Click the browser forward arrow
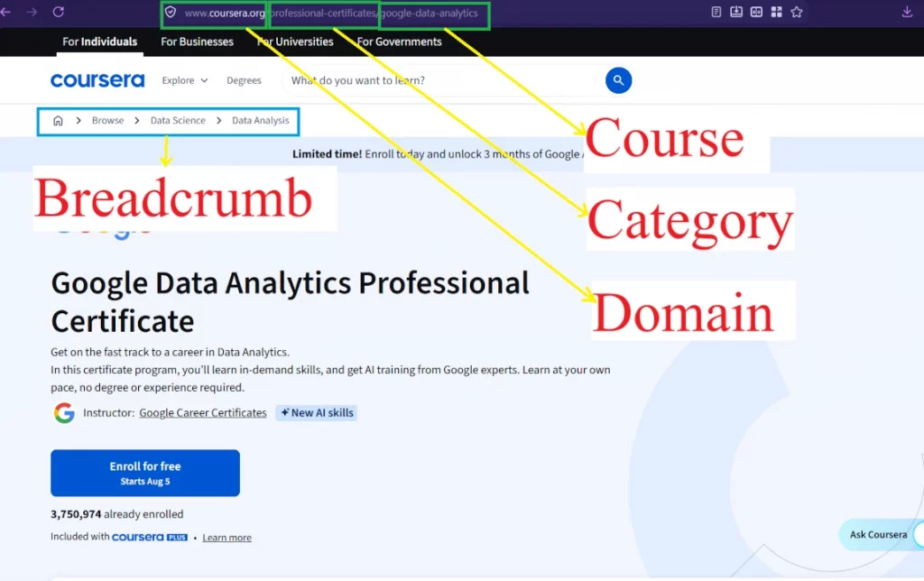This screenshot has height=581, width=924. pos(32,12)
